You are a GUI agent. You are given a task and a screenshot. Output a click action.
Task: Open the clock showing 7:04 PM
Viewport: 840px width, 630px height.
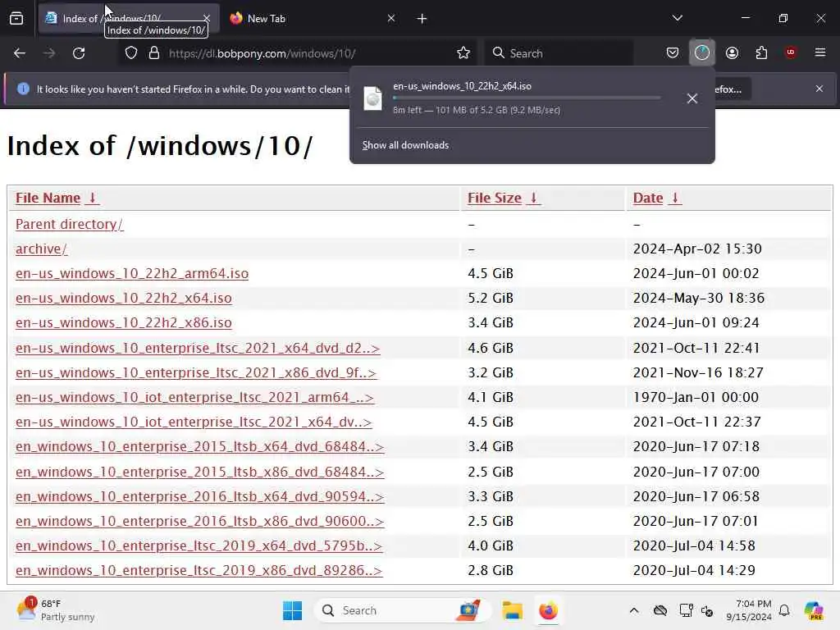tap(749, 610)
